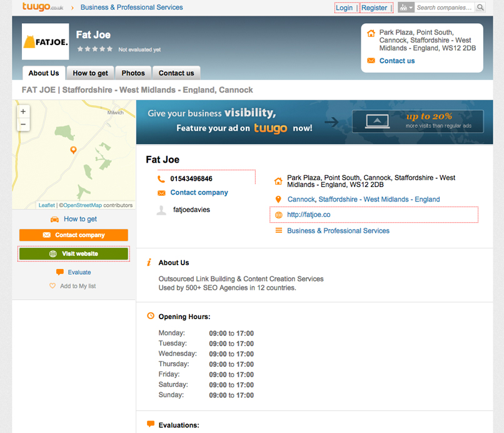Click the info icon beside About Us heading
This screenshot has height=433, width=504.
click(x=149, y=262)
